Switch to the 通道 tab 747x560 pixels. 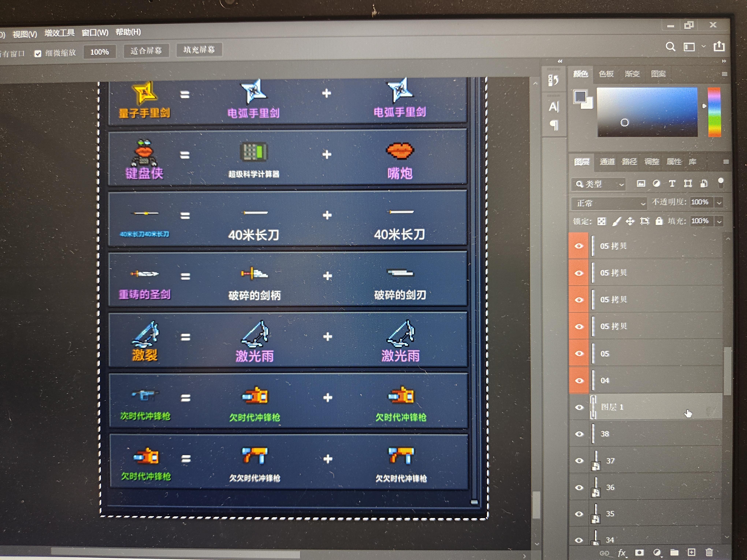pos(607,162)
